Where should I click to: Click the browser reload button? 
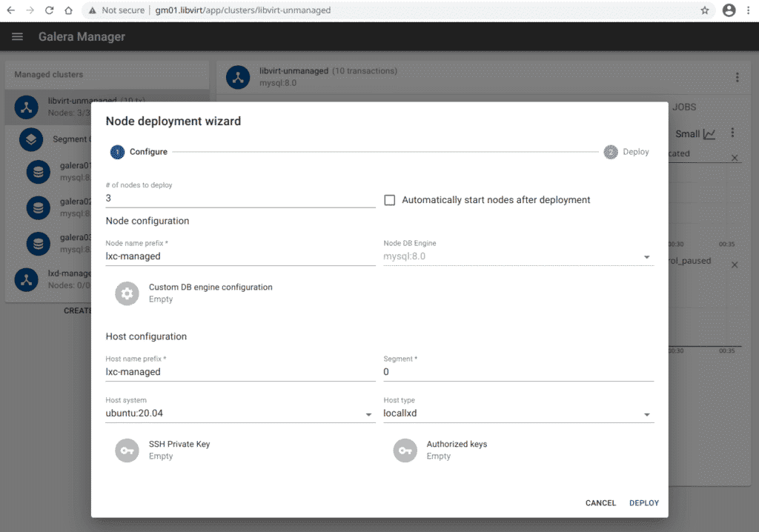pyautogui.click(x=49, y=10)
